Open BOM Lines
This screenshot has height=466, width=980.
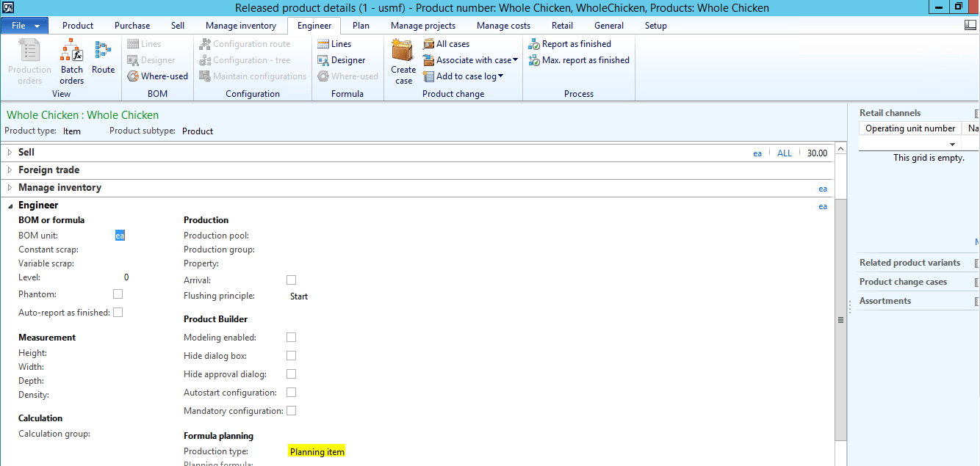coord(144,44)
